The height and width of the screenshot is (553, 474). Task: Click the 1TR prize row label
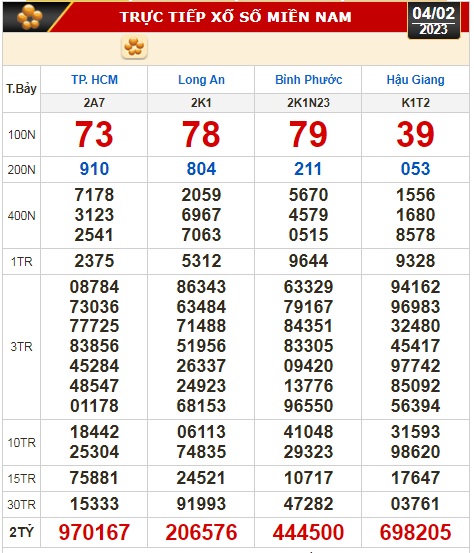pos(22,262)
